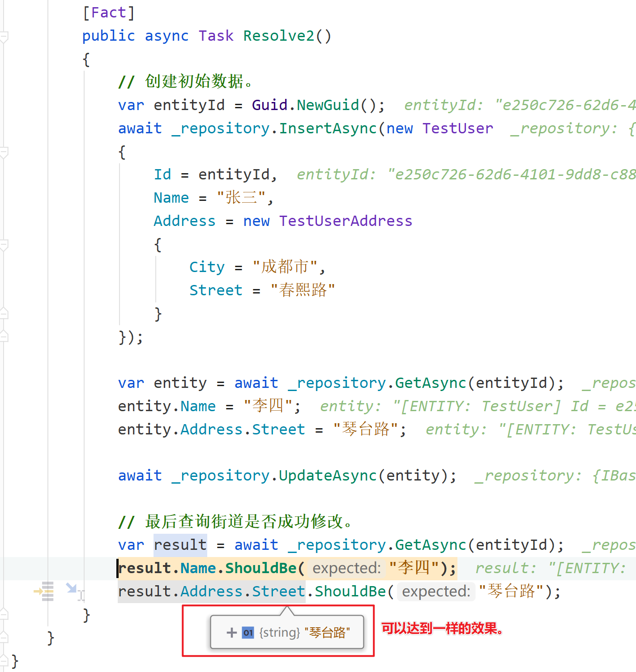Viewport: 636px width, 672px height.
Task: Click the 'Task' return type
Action: pyautogui.click(x=216, y=36)
